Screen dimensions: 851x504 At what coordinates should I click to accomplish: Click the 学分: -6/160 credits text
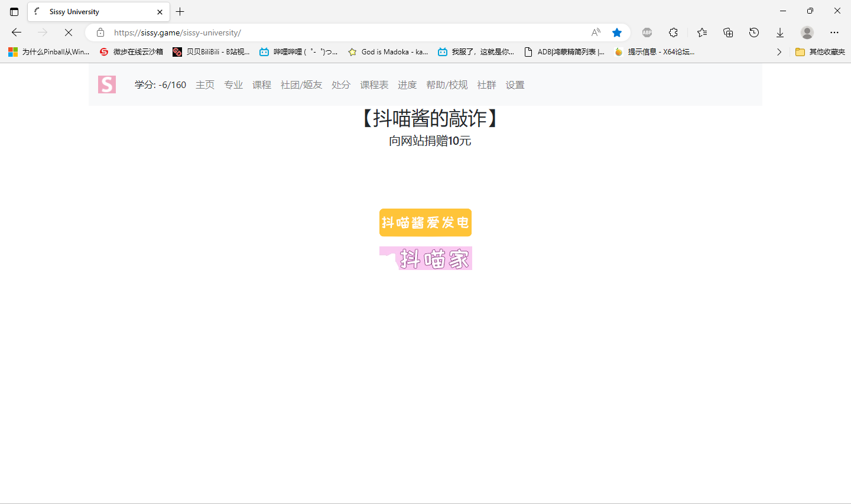click(160, 85)
